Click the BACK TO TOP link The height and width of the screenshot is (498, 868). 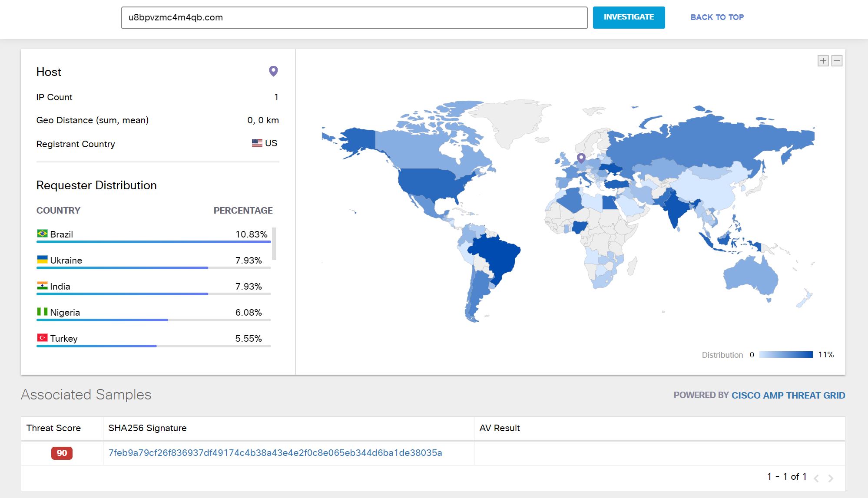(x=717, y=17)
